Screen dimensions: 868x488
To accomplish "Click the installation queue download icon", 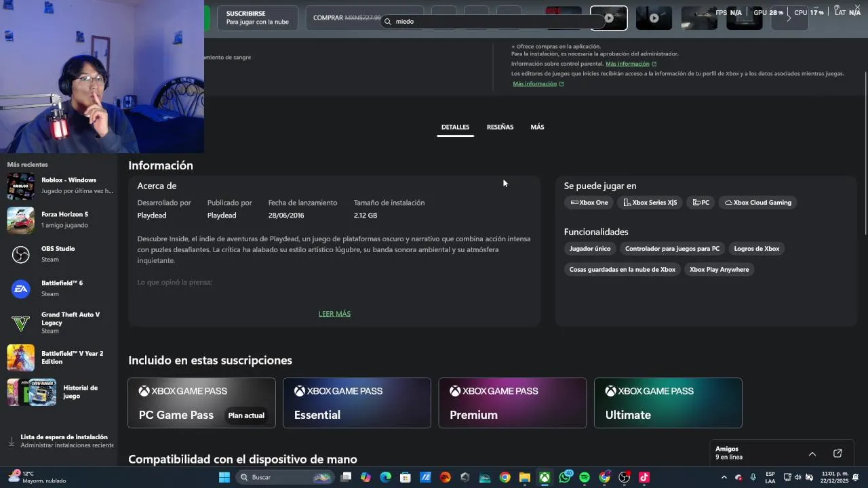I will 11,441.
